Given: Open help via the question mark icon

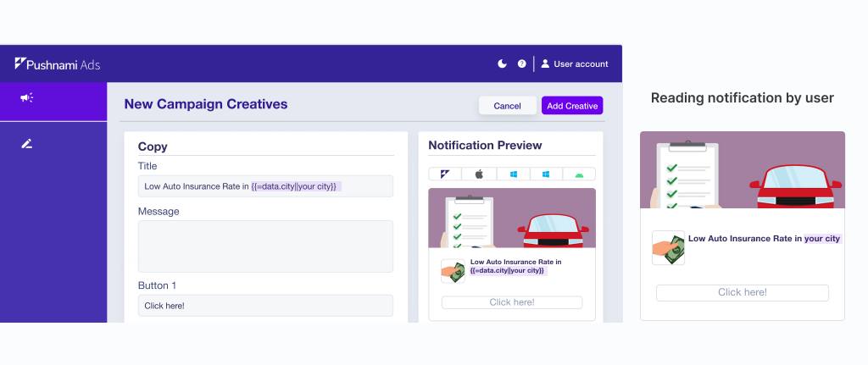Looking at the screenshot, I should click(521, 64).
